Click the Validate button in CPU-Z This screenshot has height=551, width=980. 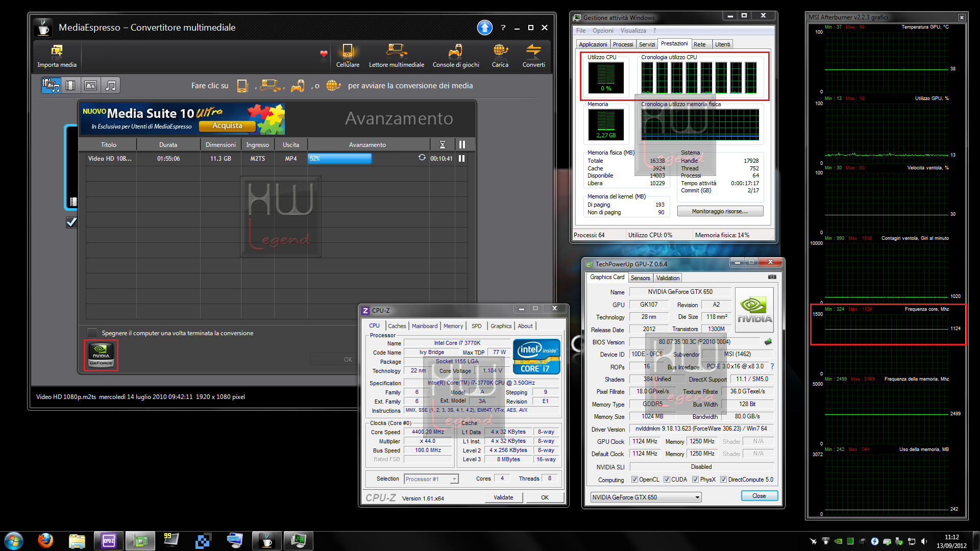click(x=503, y=497)
